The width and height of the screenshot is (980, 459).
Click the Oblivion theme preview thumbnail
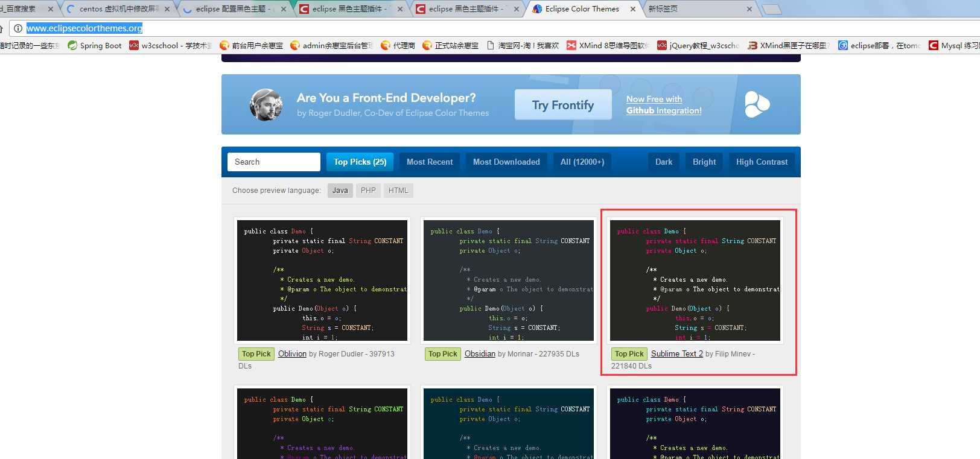click(322, 280)
